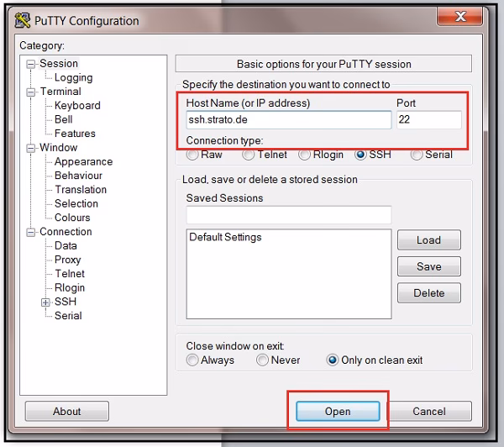Click the Open button to connect

[x=338, y=411]
